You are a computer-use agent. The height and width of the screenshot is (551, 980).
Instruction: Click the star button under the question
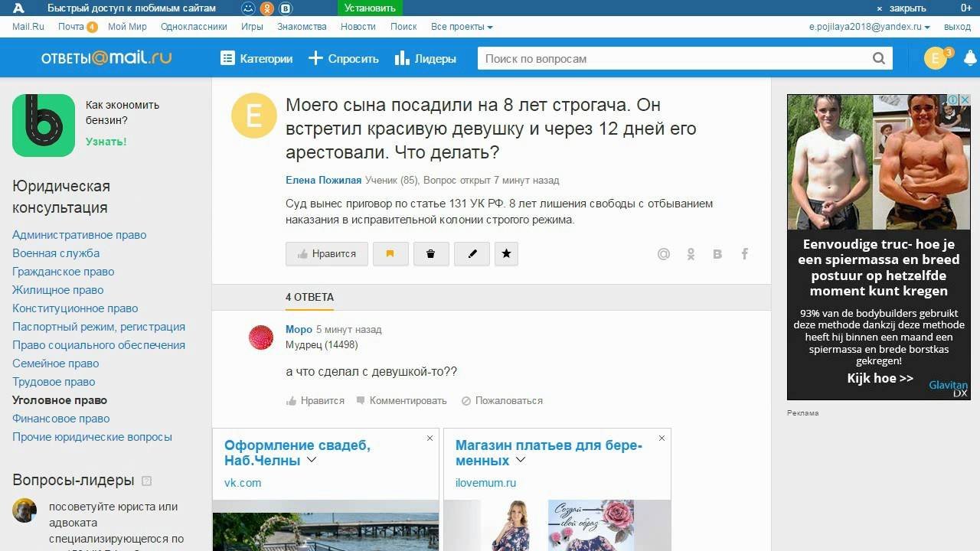pyautogui.click(x=506, y=254)
